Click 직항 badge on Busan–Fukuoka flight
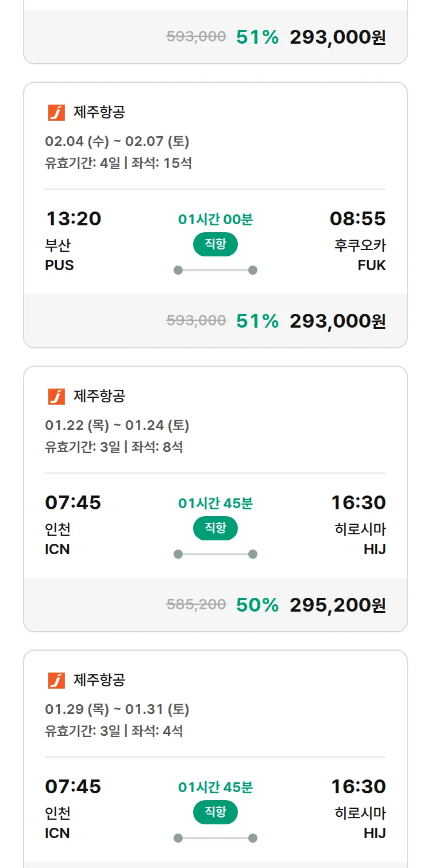Viewport: 431px width, 868px height. (215, 244)
